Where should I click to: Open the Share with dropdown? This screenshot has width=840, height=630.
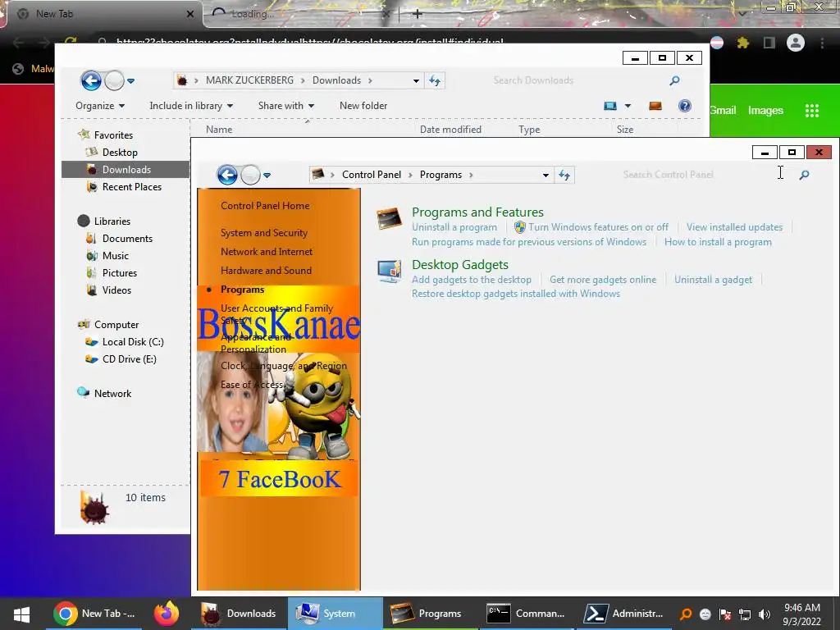(x=286, y=106)
